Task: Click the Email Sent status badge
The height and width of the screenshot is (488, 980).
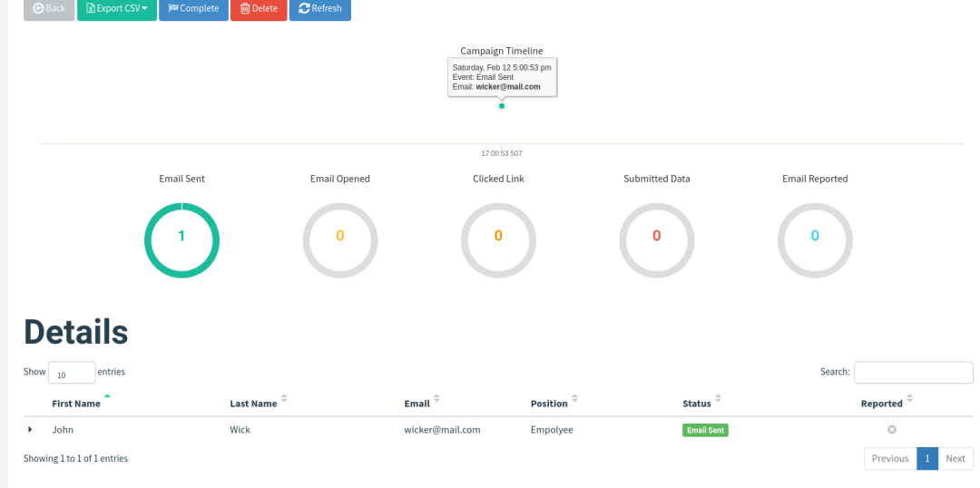Action: pyautogui.click(x=705, y=430)
